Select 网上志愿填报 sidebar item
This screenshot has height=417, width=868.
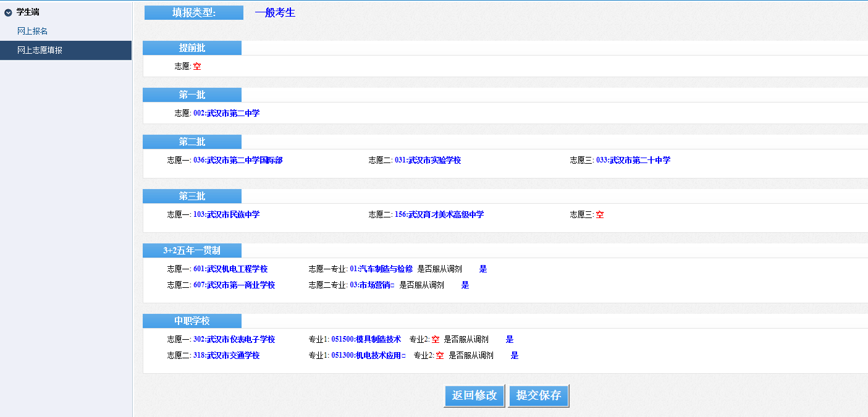tap(40, 51)
